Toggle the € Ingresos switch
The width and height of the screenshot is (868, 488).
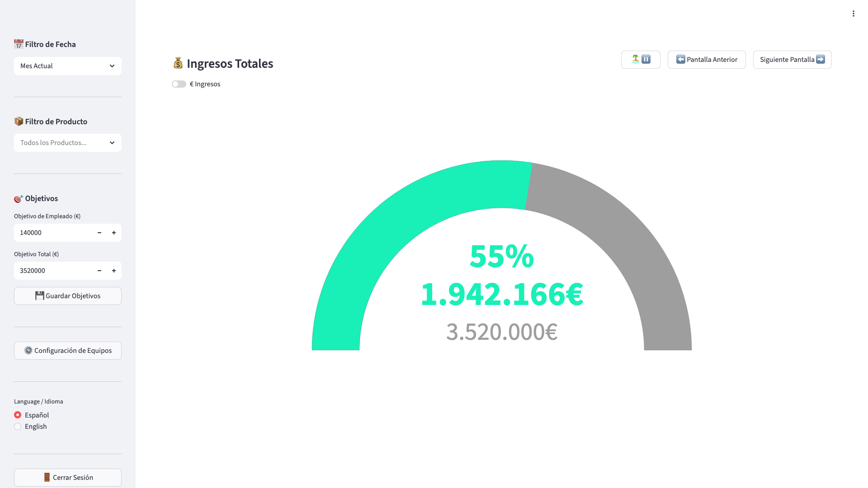click(179, 84)
